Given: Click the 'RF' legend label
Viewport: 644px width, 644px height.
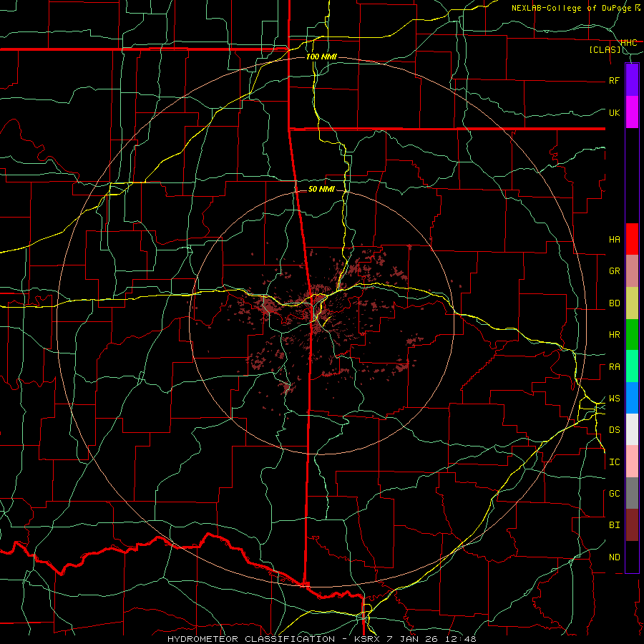Looking at the screenshot, I should pos(614,80).
